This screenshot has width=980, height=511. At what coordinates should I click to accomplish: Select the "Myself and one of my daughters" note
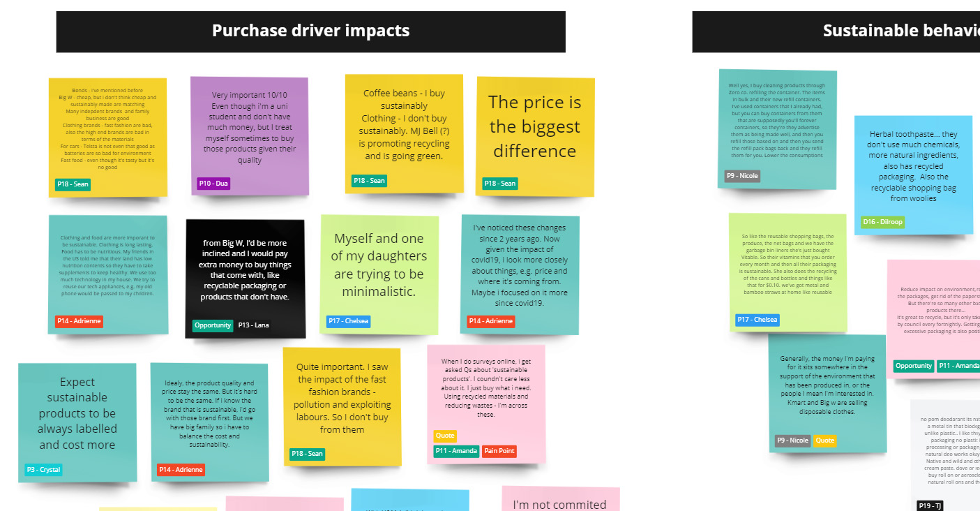(x=379, y=265)
